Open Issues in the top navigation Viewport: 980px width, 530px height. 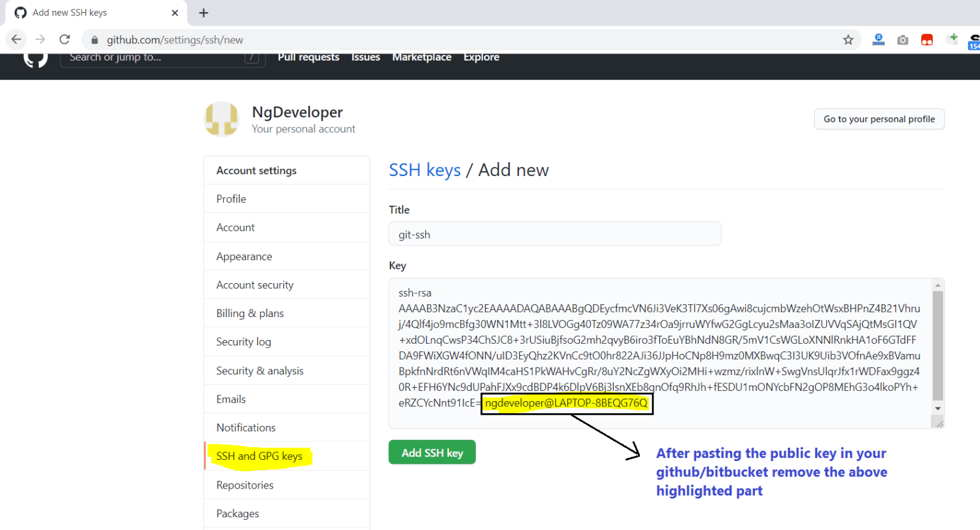pos(366,57)
